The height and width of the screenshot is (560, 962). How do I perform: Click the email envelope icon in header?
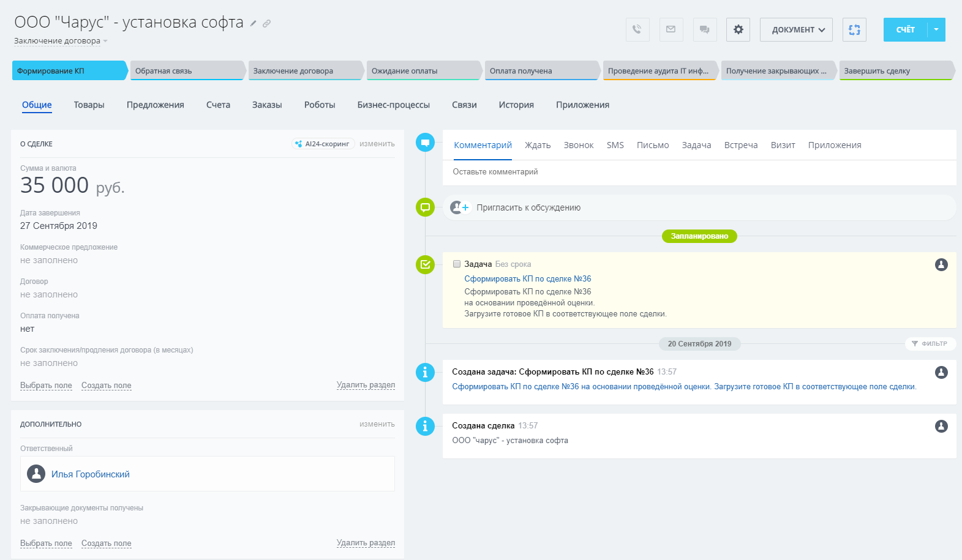[x=671, y=29]
